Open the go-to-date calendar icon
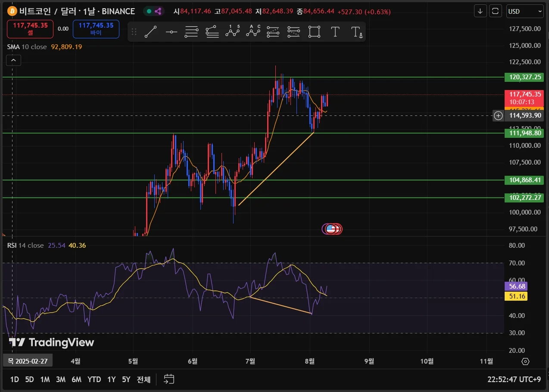This screenshot has height=392, width=549. coord(169,379)
